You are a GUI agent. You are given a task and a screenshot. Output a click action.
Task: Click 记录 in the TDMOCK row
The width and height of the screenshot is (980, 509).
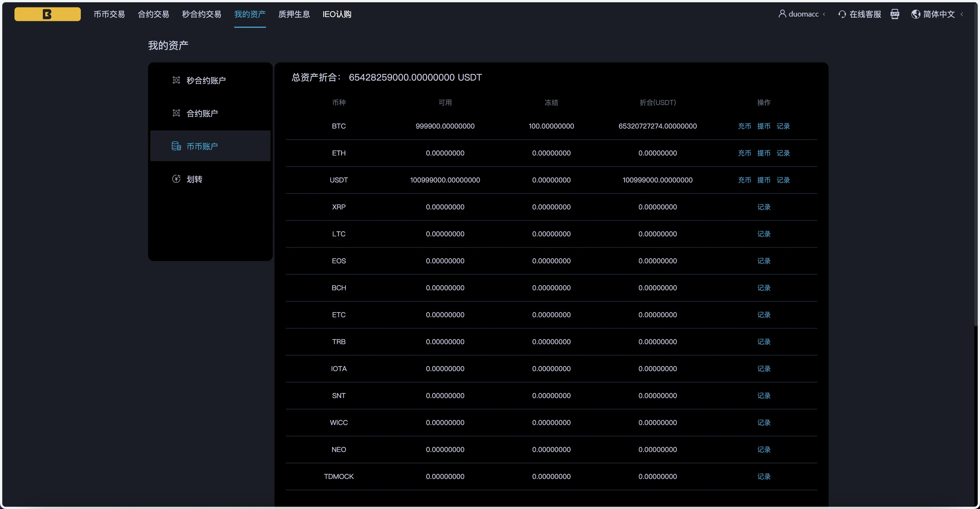coord(764,477)
